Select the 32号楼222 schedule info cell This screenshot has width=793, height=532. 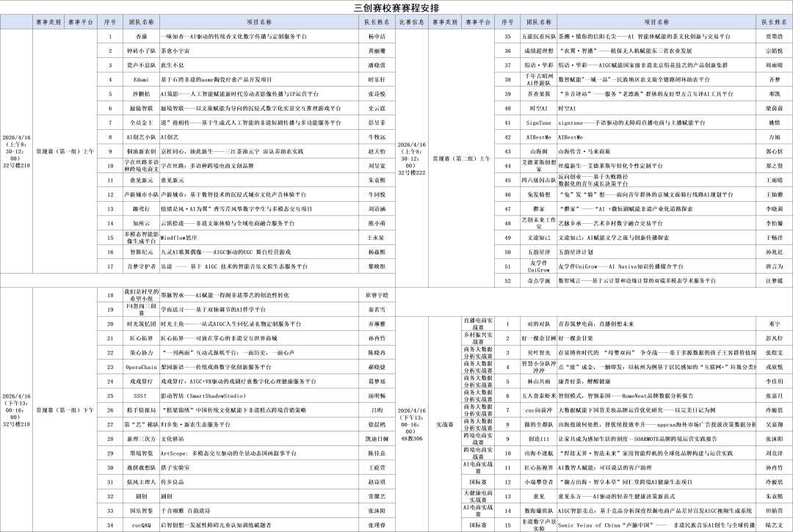pyautogui.click(x=411, y=158)
